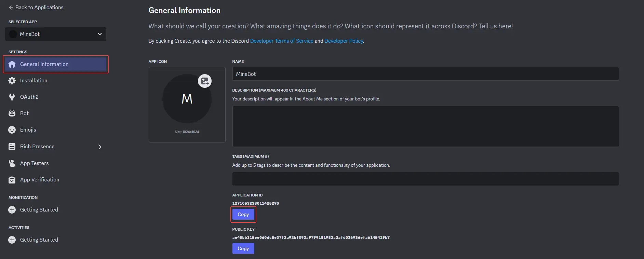Select the application ID number 1271053233011425290
Viewport: 644px width, 259px height.
[x=256, y=203]
